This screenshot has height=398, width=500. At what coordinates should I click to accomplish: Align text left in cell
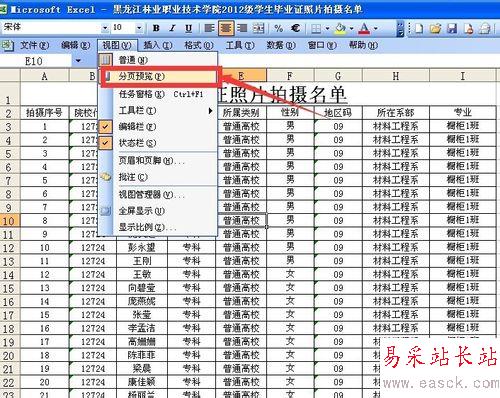coord(209,28)
